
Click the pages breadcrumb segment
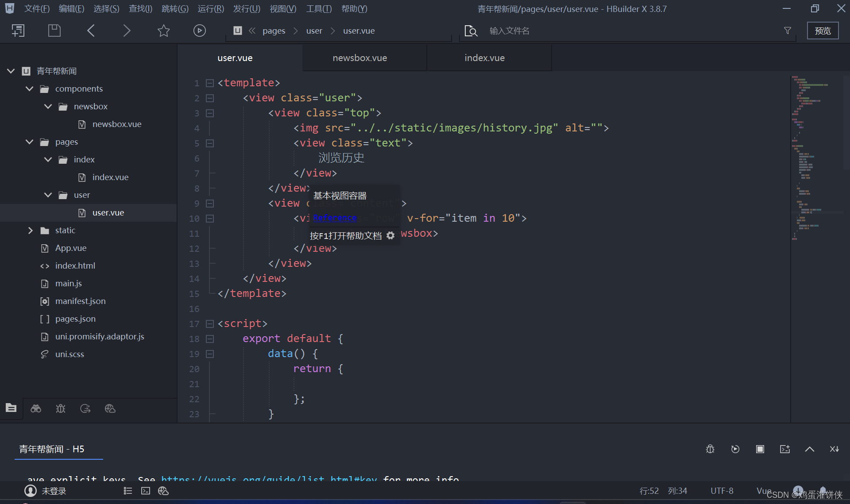click(274, 31)
